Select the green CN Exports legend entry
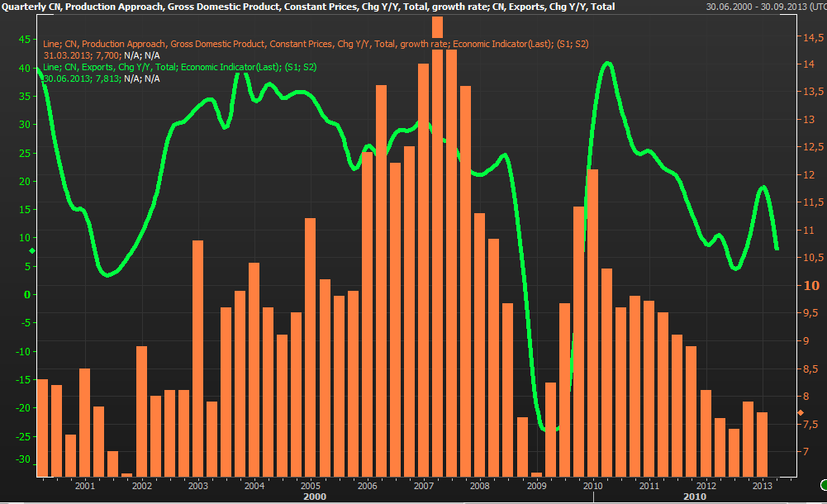This screenshot has width=827, height=504. [x=179, y=66]
